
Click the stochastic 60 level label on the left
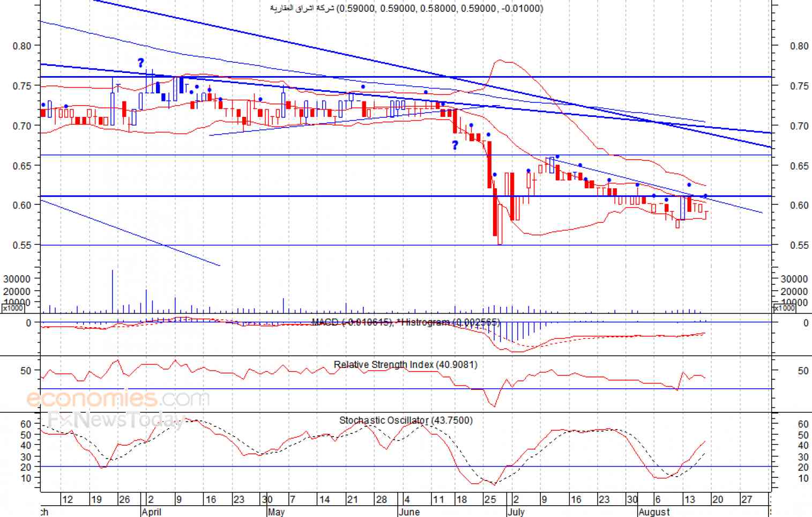[26, 424]
